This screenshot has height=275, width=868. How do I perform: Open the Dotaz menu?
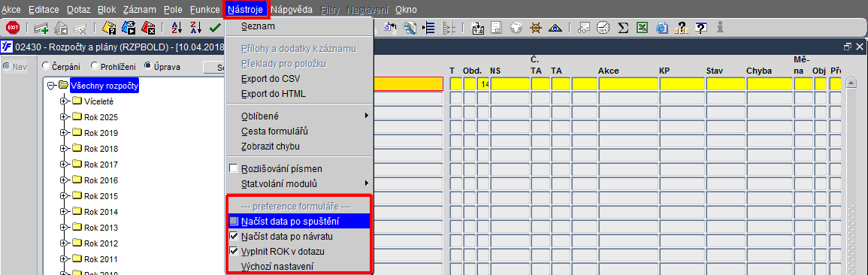tap(79, 10)
